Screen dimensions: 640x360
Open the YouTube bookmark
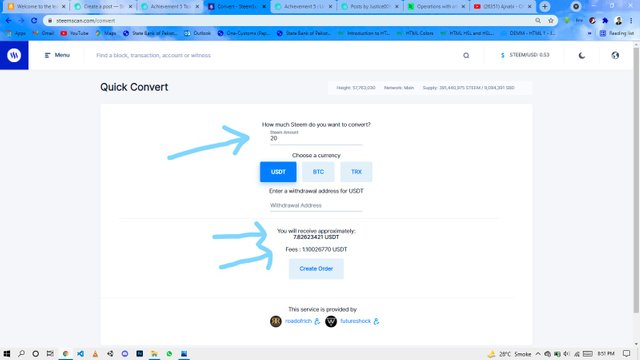74,33
